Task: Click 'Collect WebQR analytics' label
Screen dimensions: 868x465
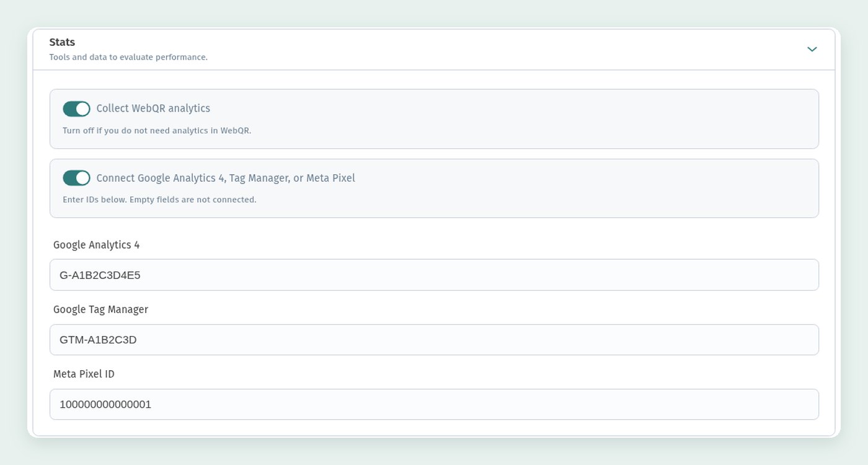Action: pos(153,108)
